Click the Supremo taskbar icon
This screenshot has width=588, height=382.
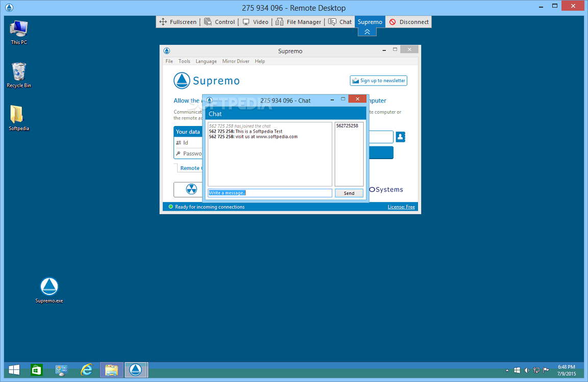point(136,370)
